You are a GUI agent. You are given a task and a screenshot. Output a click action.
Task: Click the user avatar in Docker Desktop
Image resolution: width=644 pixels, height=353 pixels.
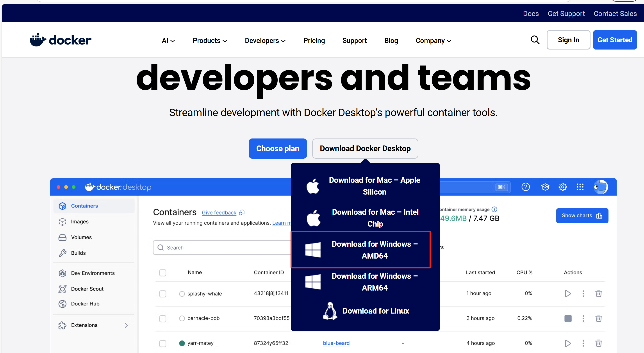pyautogui.click(x=601, y=187)
